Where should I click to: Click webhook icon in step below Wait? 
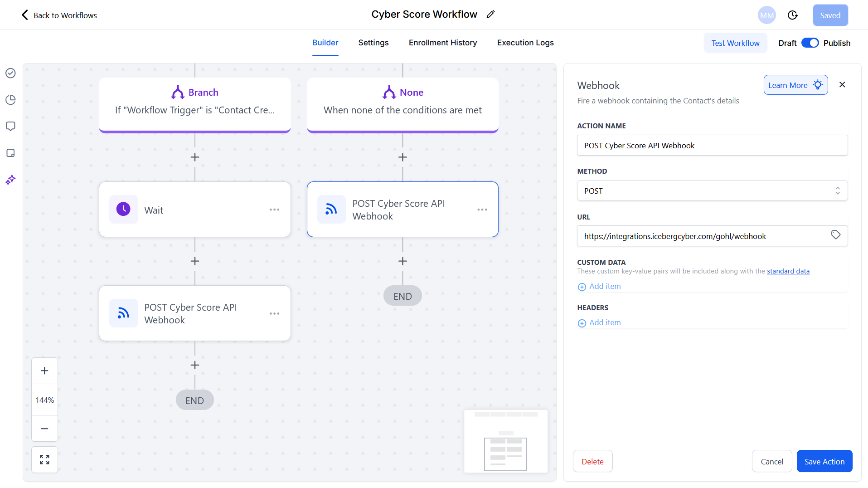coord(123,313)
